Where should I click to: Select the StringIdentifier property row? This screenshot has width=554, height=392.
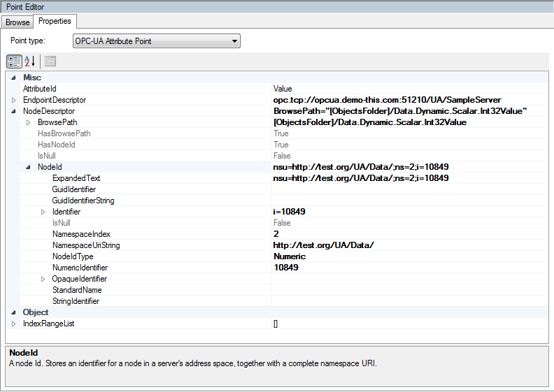[76, 301]
